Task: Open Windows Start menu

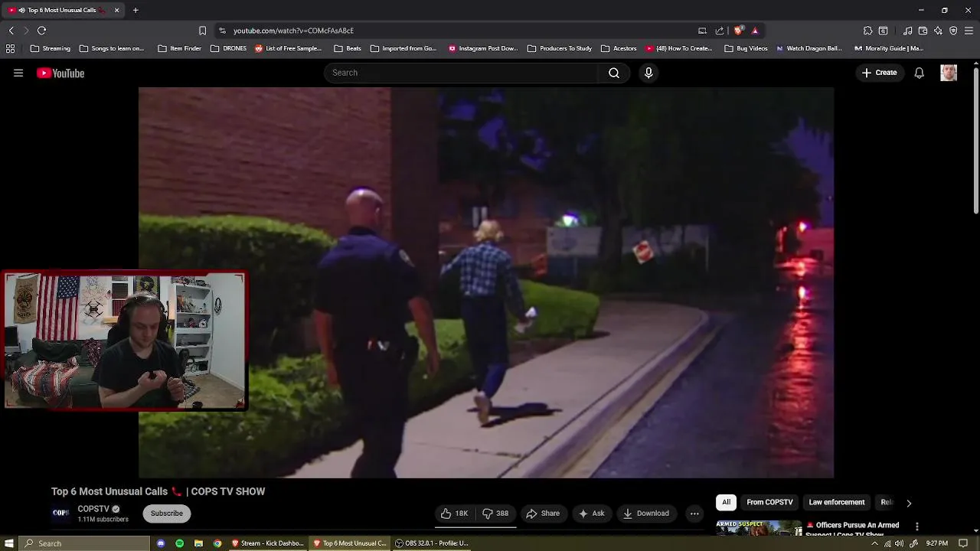Action: (9, 543)
